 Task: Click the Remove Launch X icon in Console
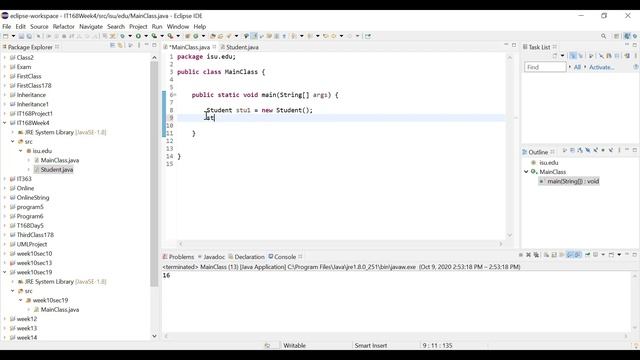[528, 255]
